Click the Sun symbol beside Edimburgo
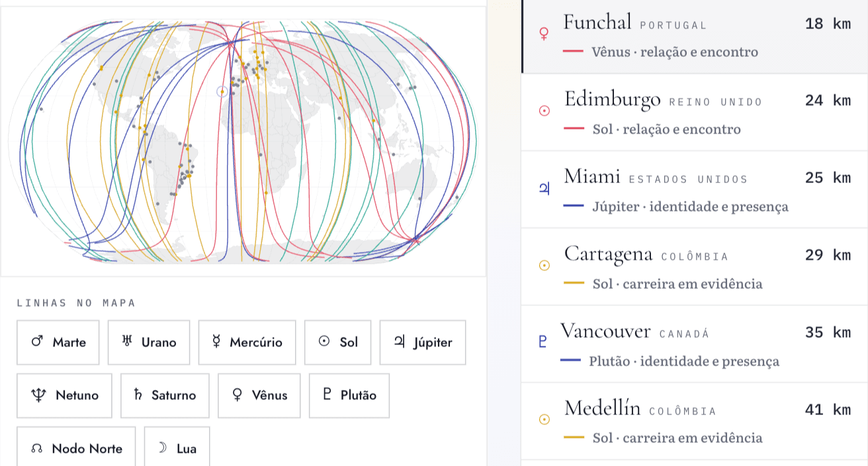 [544, 111]
